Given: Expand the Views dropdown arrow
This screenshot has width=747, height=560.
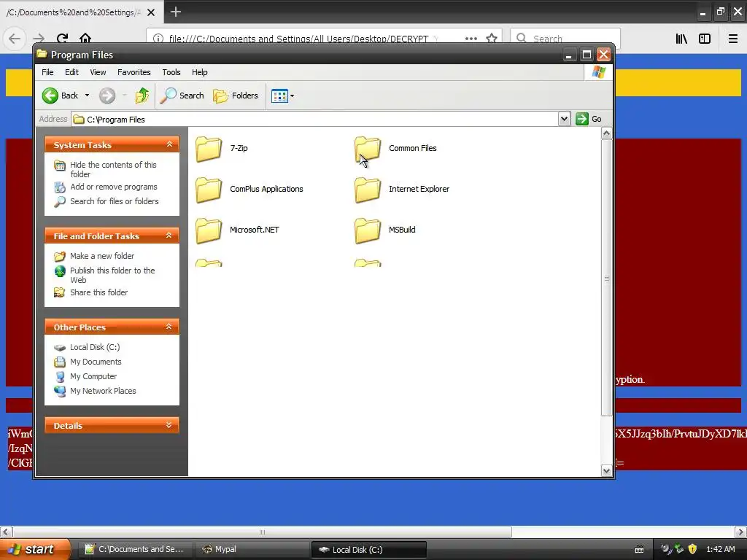Looking at the screenshot, I should [x=292, y=96].
